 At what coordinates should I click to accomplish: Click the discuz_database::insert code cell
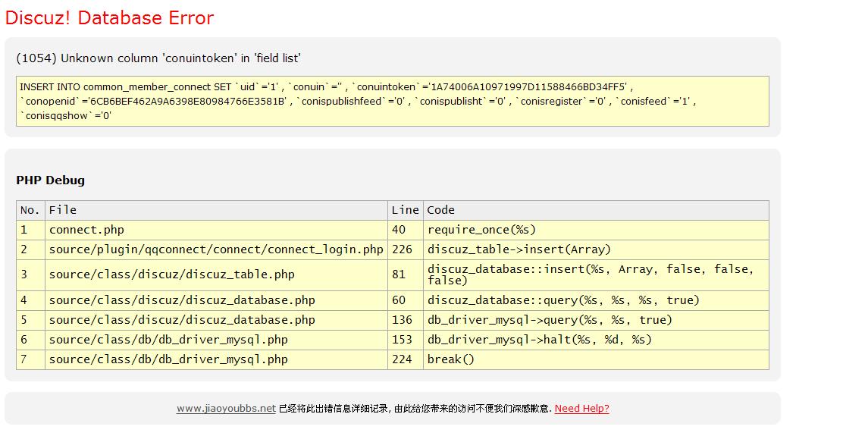(596, 275)
